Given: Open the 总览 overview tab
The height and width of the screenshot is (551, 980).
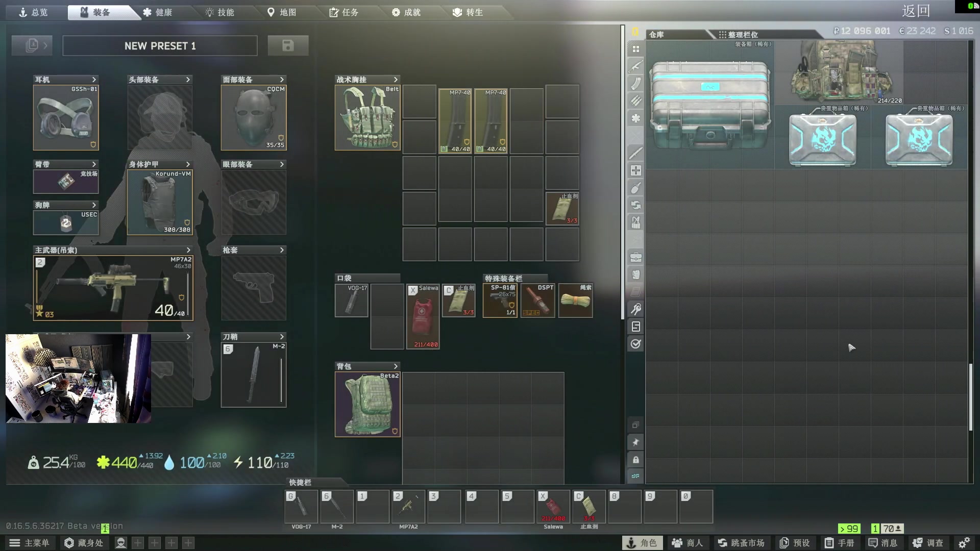Looking at the screenshot, I should (x=34, y=12).
